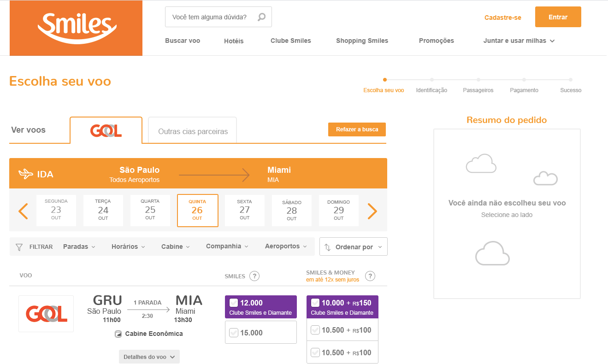
Task: Click the filter funnel icon
Action: 19,247
